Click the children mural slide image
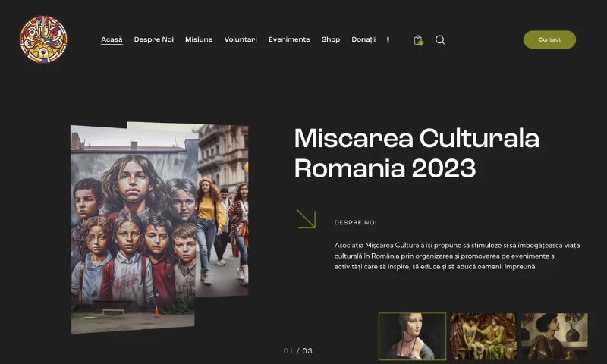 tap(134, 227)
